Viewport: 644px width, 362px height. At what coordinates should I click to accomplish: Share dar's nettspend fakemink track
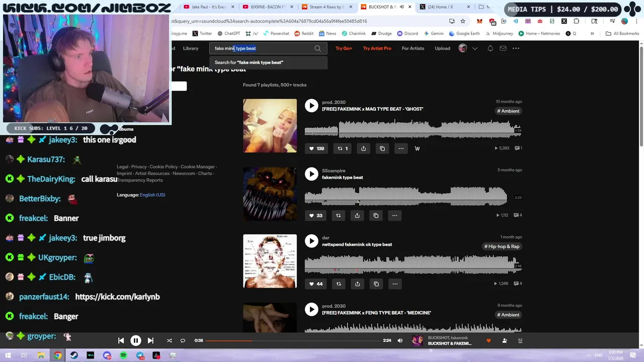tap(357, 284)
